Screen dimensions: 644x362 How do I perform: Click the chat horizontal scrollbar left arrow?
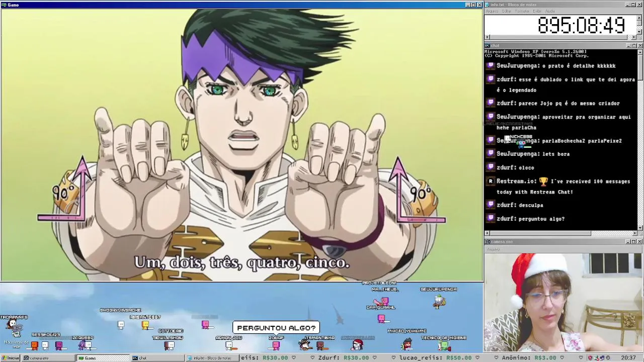487,233
